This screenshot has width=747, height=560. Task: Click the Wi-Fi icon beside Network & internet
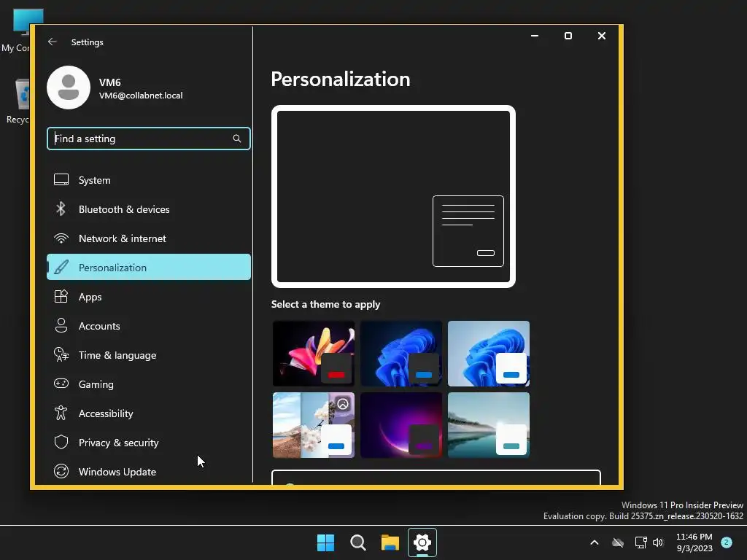[x=61, y=238]
